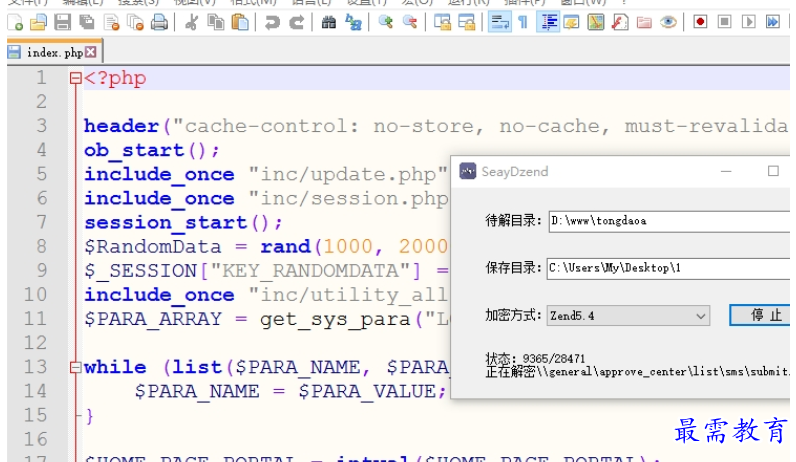Start macro recording with red dot icon

click(x=700, y=21)
